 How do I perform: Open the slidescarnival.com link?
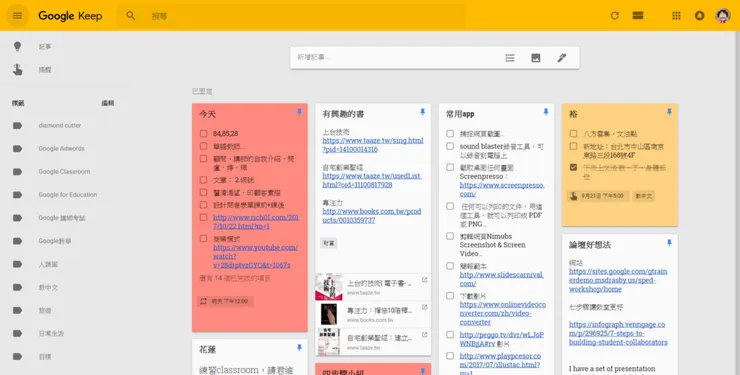(x=501, y=279)
